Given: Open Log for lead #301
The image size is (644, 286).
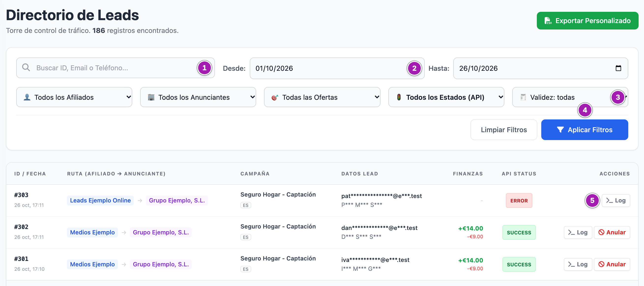Looking at the screenshot, I should click(x=578, y=264).
